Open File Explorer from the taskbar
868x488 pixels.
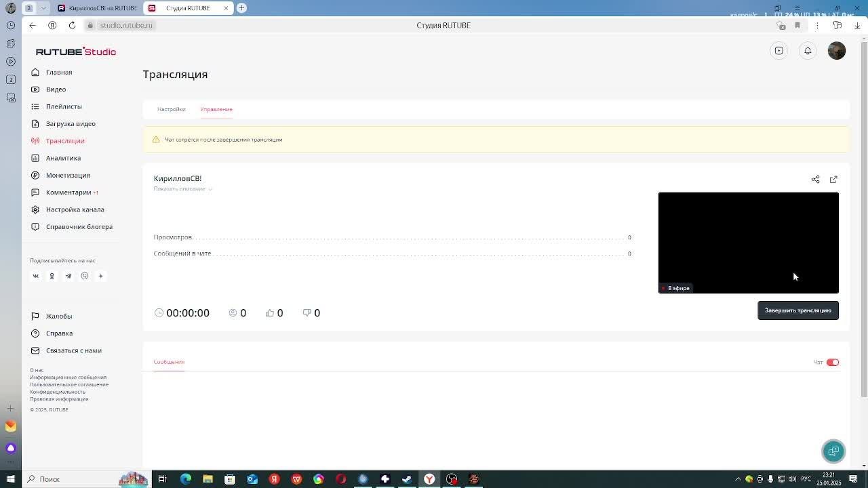[208, 479]
